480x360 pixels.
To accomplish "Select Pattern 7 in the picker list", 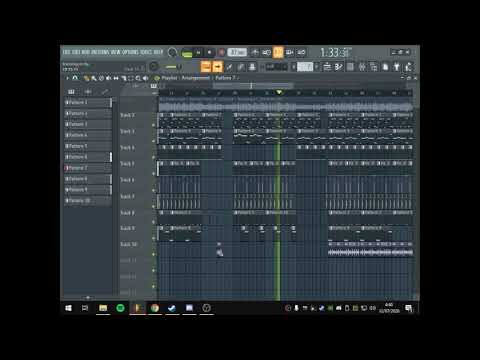I will click(88, 168).
